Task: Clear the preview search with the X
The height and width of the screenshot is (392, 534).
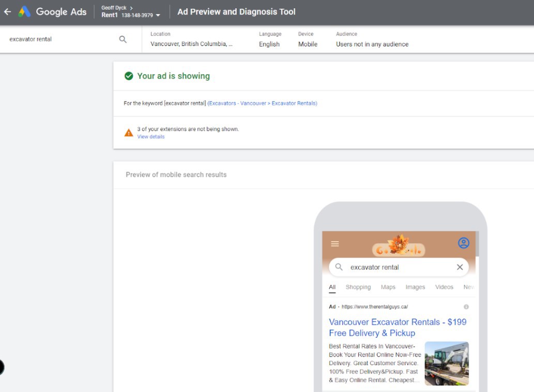Action: (x=460, y=267)
